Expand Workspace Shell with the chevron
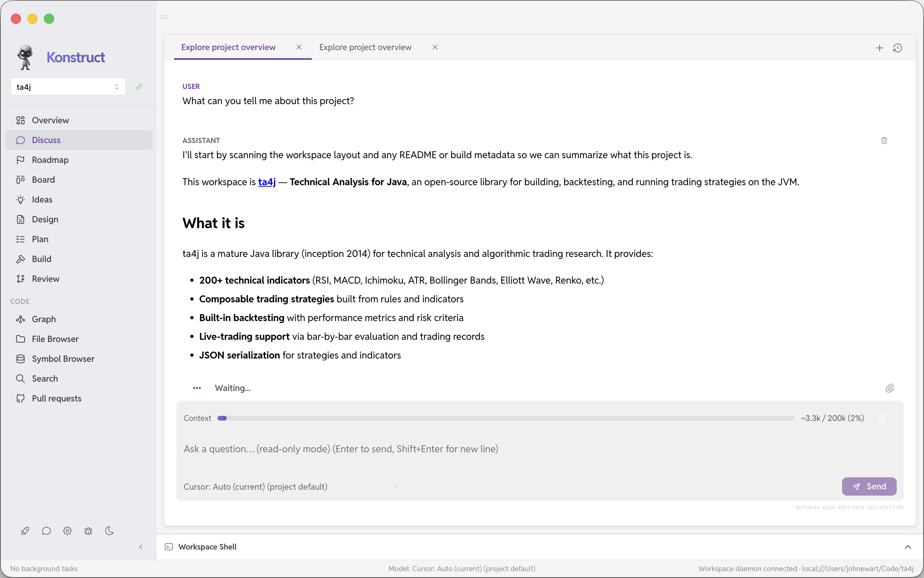Viewport: 924px width, 578px height. [909, 547]
